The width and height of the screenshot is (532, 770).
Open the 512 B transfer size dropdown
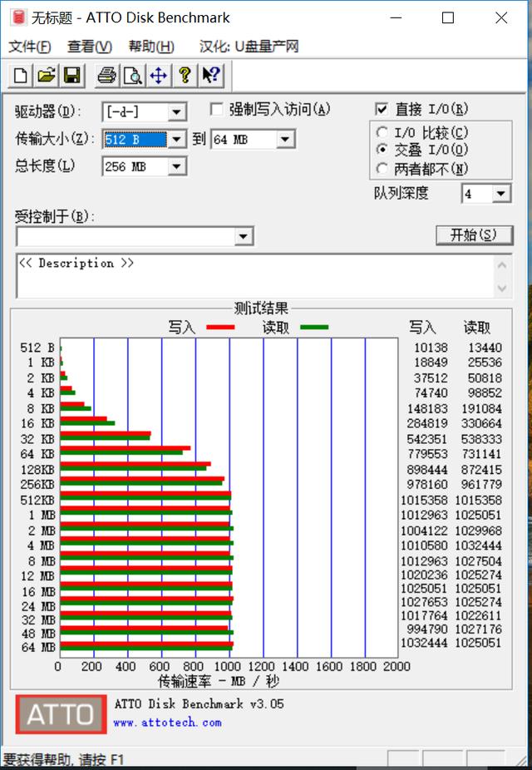coord(176,140)
